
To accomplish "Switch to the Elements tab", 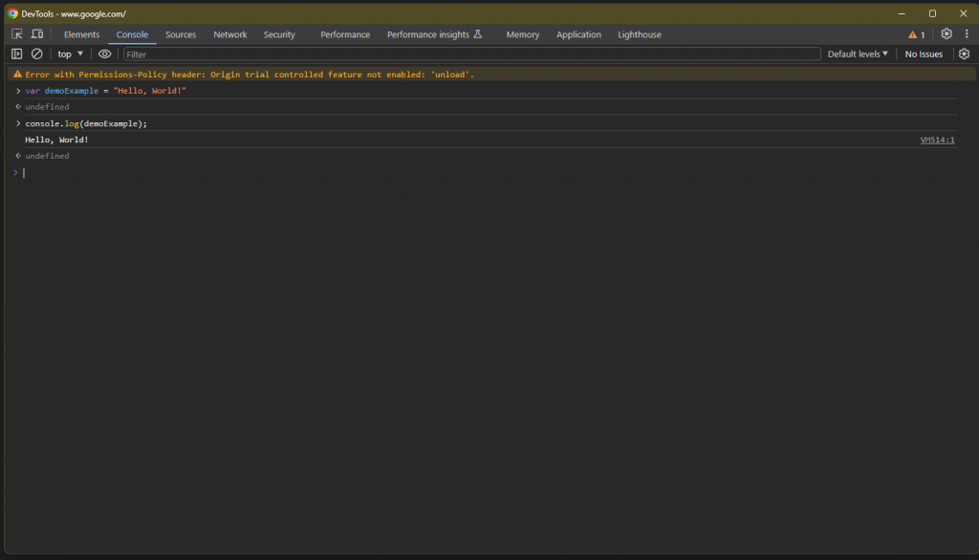I will coord(81,34).
